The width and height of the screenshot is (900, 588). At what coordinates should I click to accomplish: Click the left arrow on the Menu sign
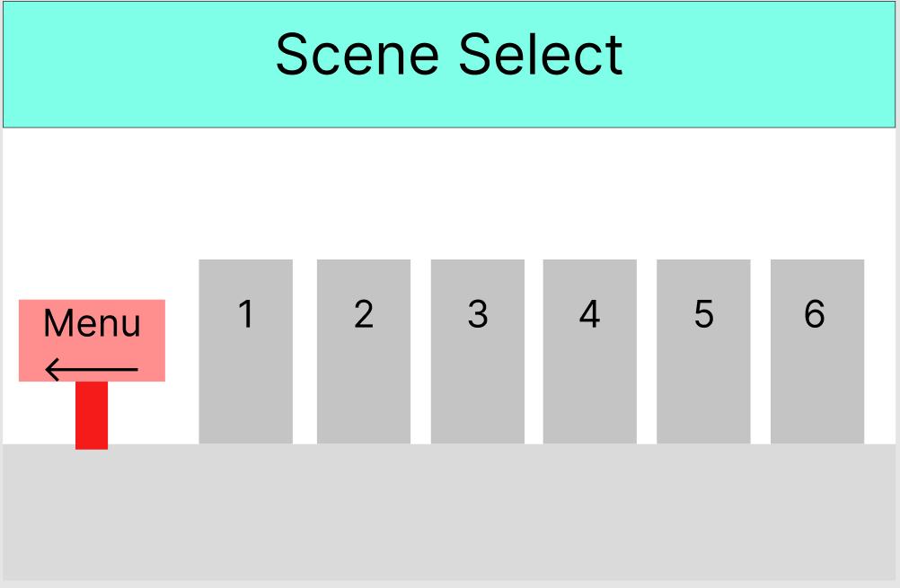pyautogui.click(x=91, y=367)
